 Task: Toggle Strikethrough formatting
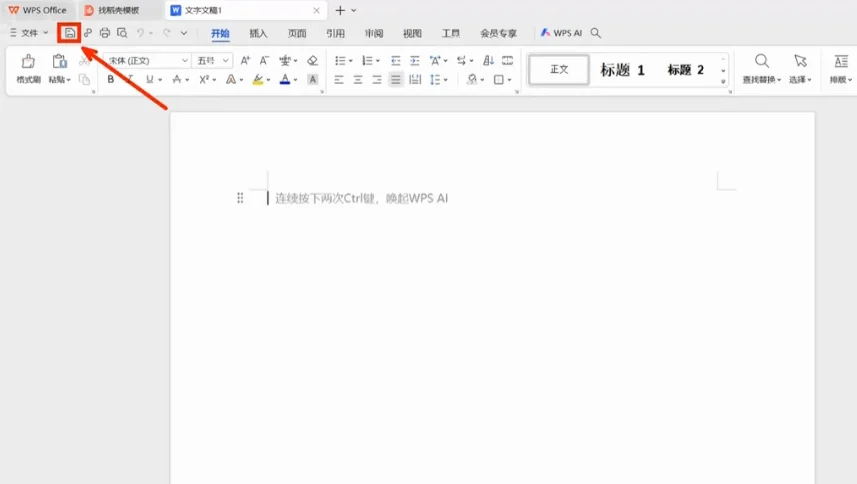coord(177,80)
